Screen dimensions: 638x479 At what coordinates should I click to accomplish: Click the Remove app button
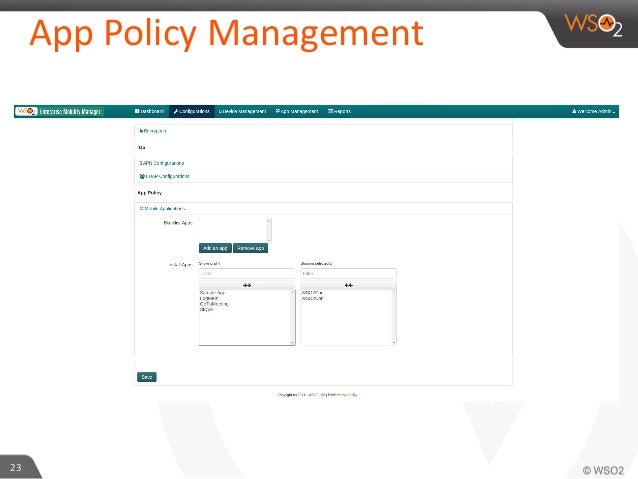pyautogui.click(x=251, y=248)
